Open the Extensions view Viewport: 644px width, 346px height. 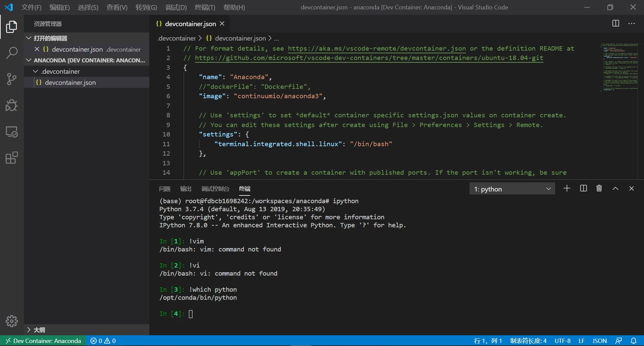12,158
